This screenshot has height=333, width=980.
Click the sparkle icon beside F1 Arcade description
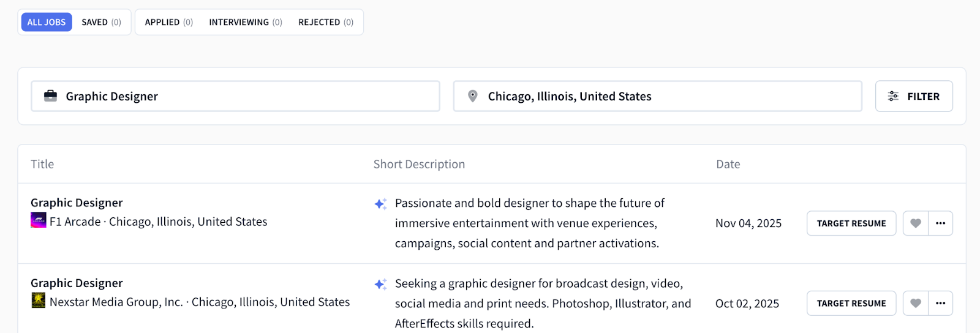pos(380,204)
